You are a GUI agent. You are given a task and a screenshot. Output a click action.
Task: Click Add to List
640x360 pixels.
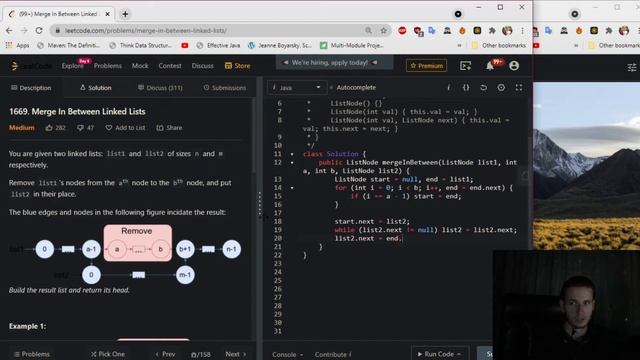[125, 128]
